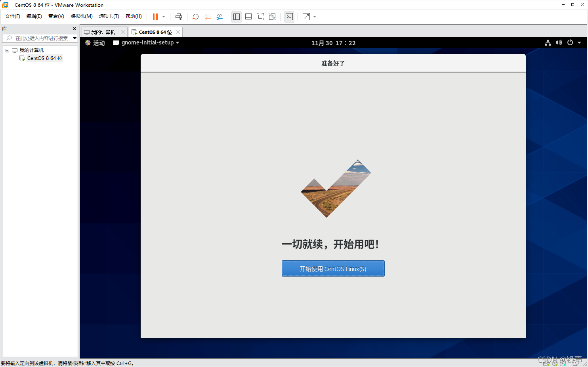This screenshot has height=367, width=588.
Task: Toggle Unity mode icon
Action: [272, 17]
